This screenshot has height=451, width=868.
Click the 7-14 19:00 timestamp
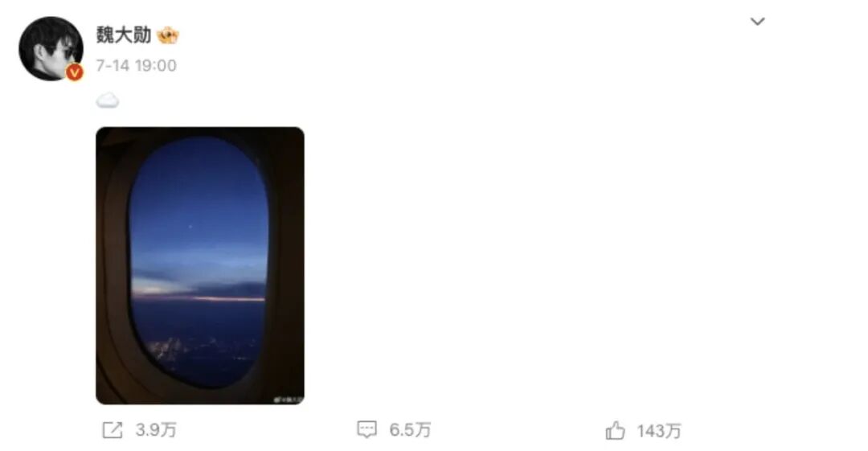click(x=136, y=65)
